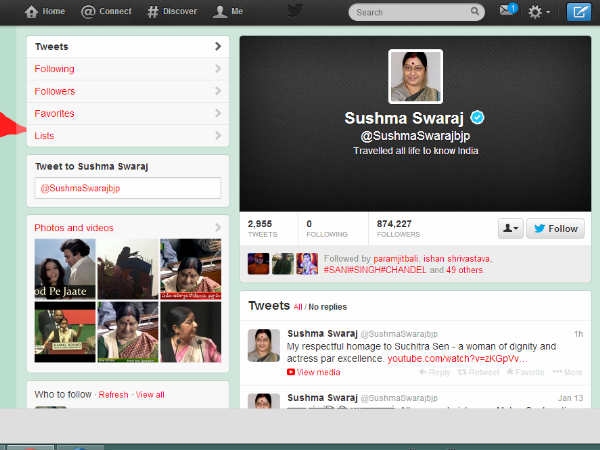The height and width of the screenshot is (450, 600).
Task: Open direct messages envelope icon
Action: coord(507,10)
